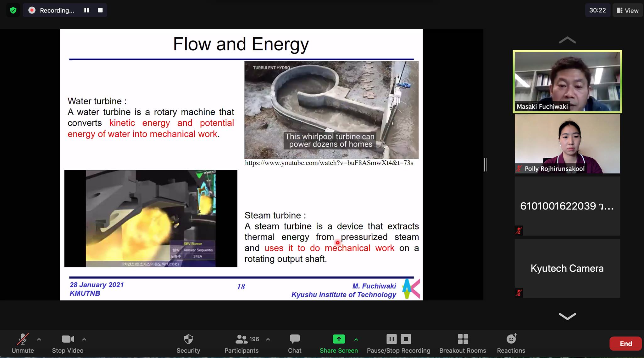Stop the recording from top indicator

coord(100,10)
